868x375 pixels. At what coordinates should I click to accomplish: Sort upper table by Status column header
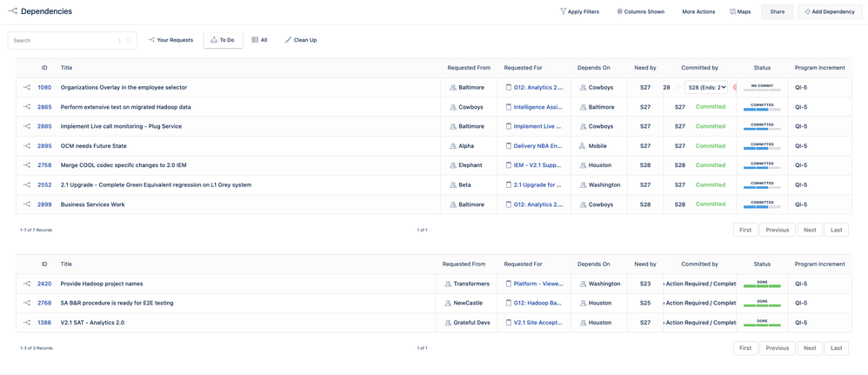tap(762, 68)
